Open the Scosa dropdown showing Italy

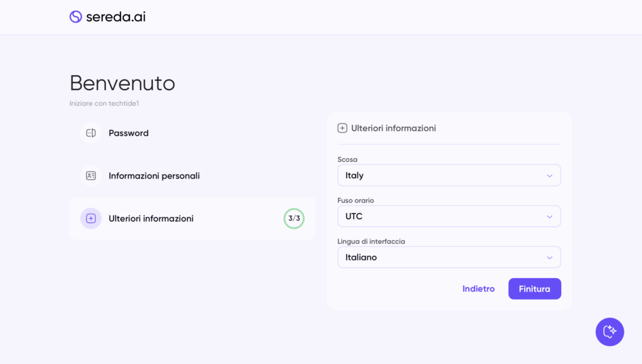click(448, 175)
